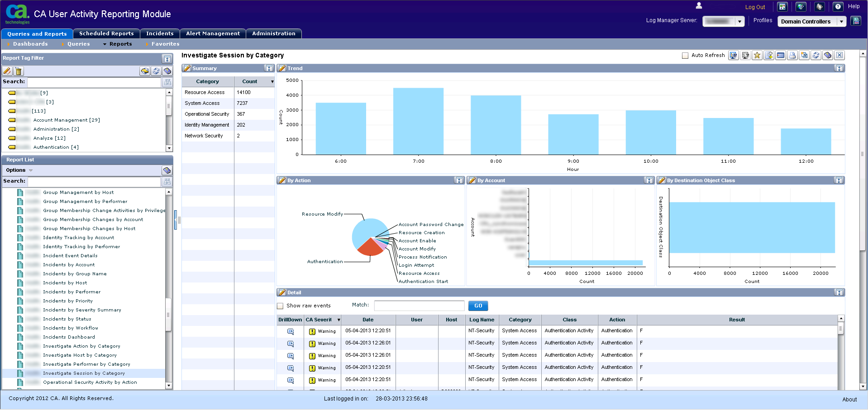The width and height of the screenshot is (868, 410).
Task: Click the help book icon in Report List options
Action: coord(167,170)
